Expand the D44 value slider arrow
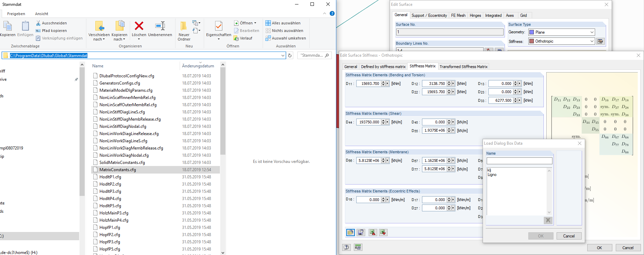The image size is (644, 255). coord(387,122)
